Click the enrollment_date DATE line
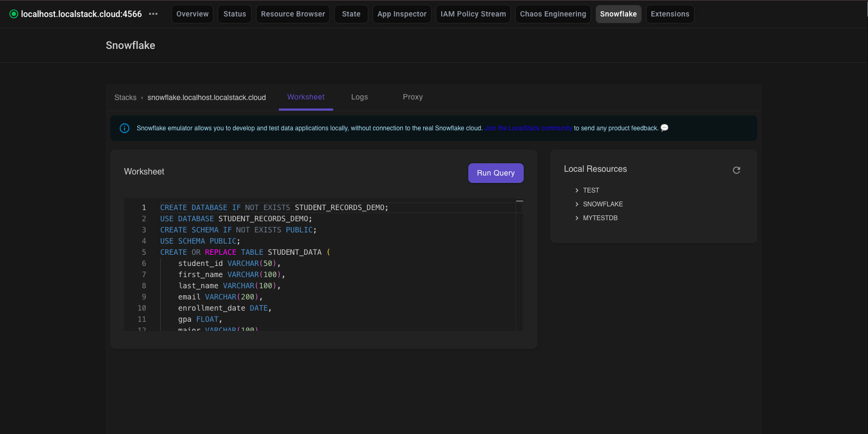This screenshot has width=868, height=434. pyautogui.click(x=225, y=308)
